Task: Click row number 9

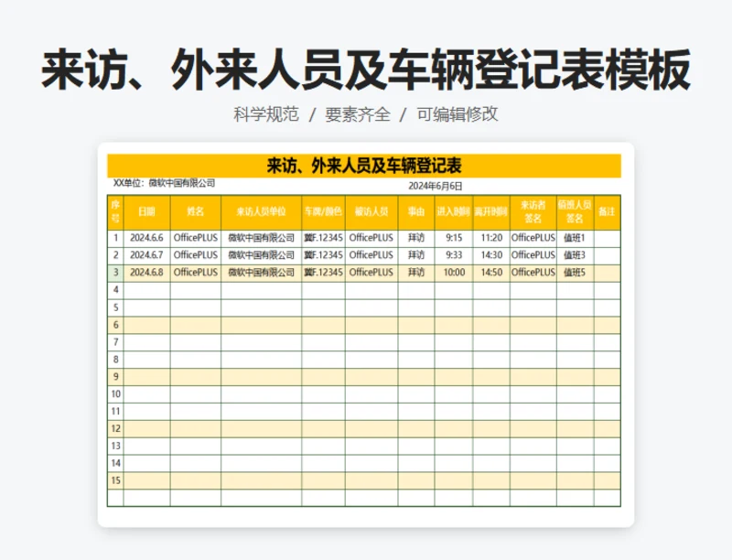Action: point(116,377)
